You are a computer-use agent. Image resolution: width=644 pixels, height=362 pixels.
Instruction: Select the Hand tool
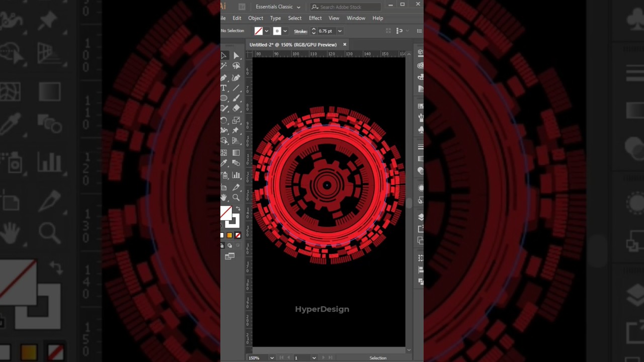pyautogui.click(x=224, y=198)
